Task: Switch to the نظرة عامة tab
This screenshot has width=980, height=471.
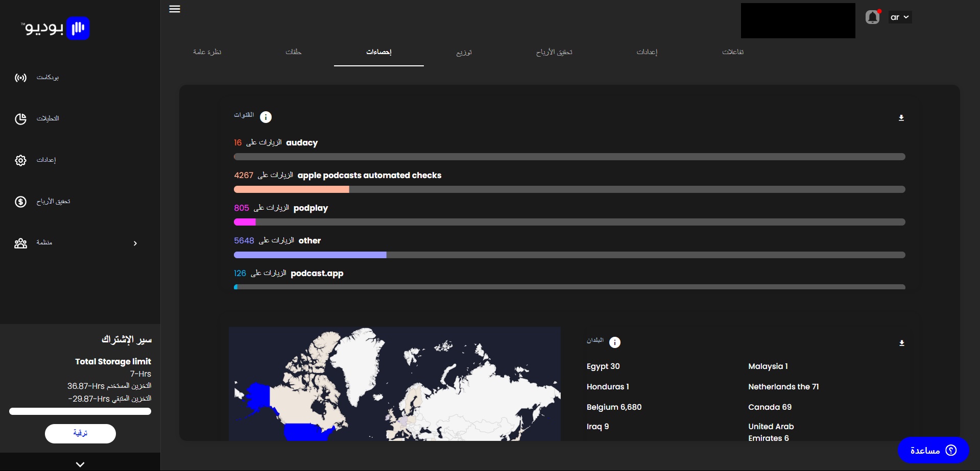Action: [207, 52]
